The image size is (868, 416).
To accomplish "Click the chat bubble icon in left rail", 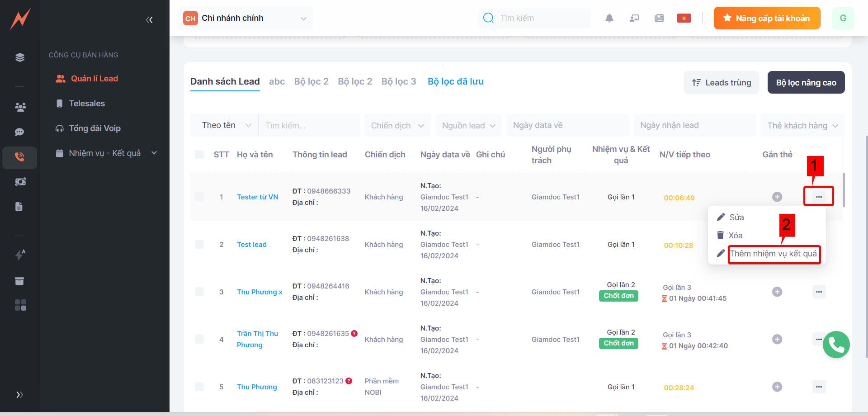I will pyautogui.click(x=19, y=132).
